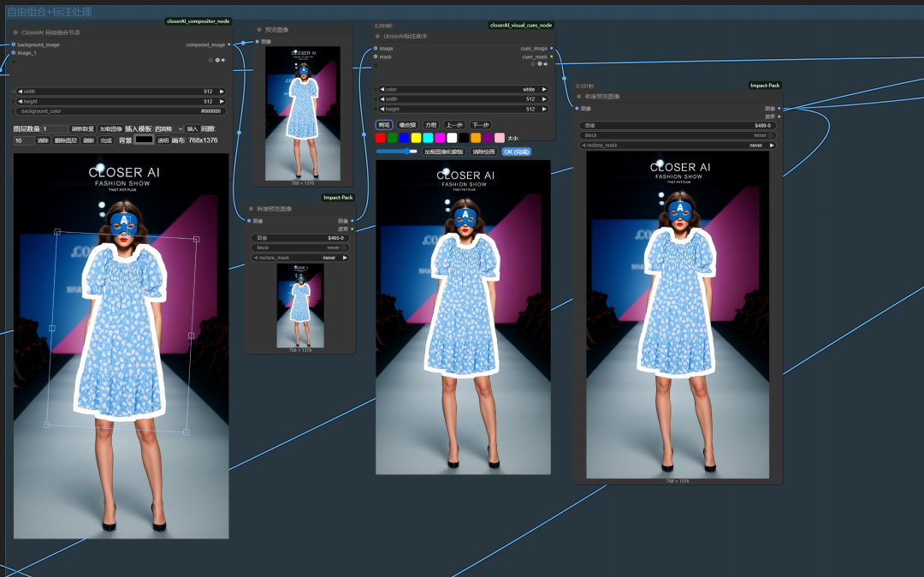Screen dimensions: 924x577
Task: Toggle the block switch in the middle 桥接预览图像 node
Action: point(344,247)
